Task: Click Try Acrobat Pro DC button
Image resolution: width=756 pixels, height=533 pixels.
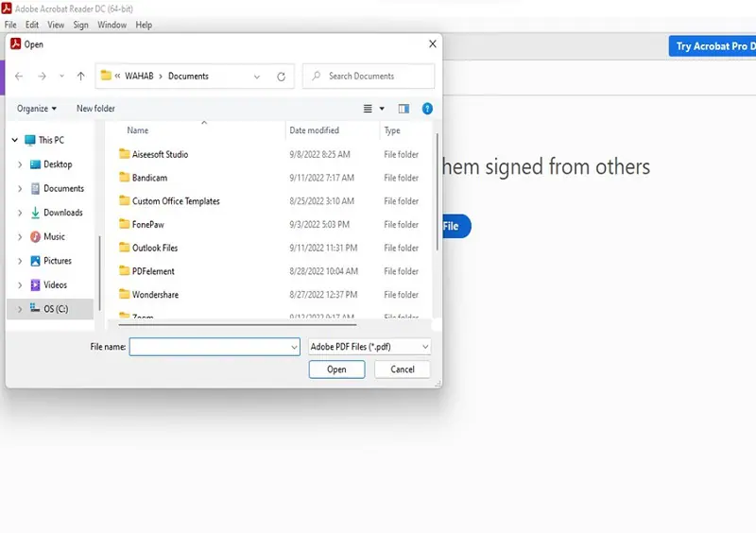Action: (713, 46)
